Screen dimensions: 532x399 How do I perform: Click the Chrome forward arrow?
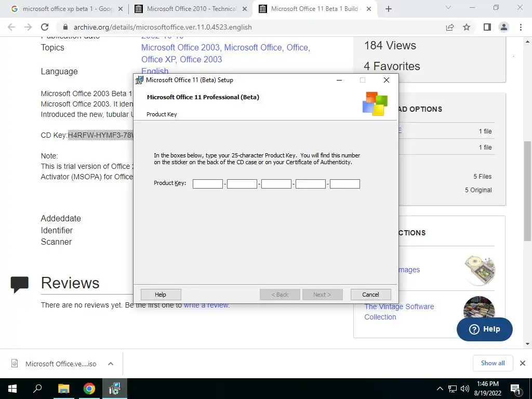28,27
